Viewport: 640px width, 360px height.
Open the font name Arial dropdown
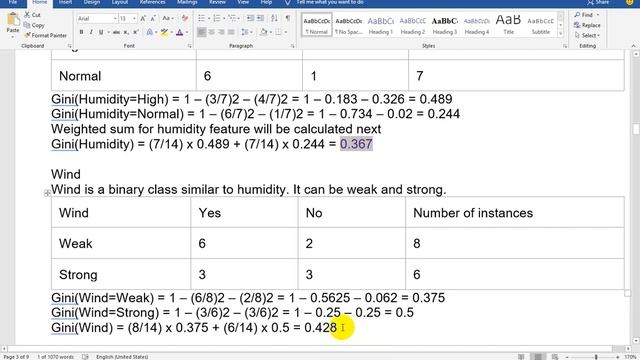[x=115, y=18]
